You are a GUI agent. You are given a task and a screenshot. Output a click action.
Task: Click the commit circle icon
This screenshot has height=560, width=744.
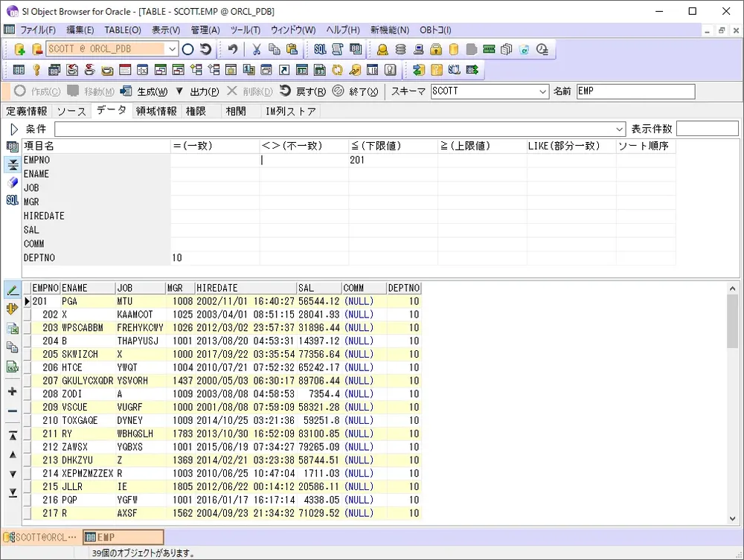[188, 49]
